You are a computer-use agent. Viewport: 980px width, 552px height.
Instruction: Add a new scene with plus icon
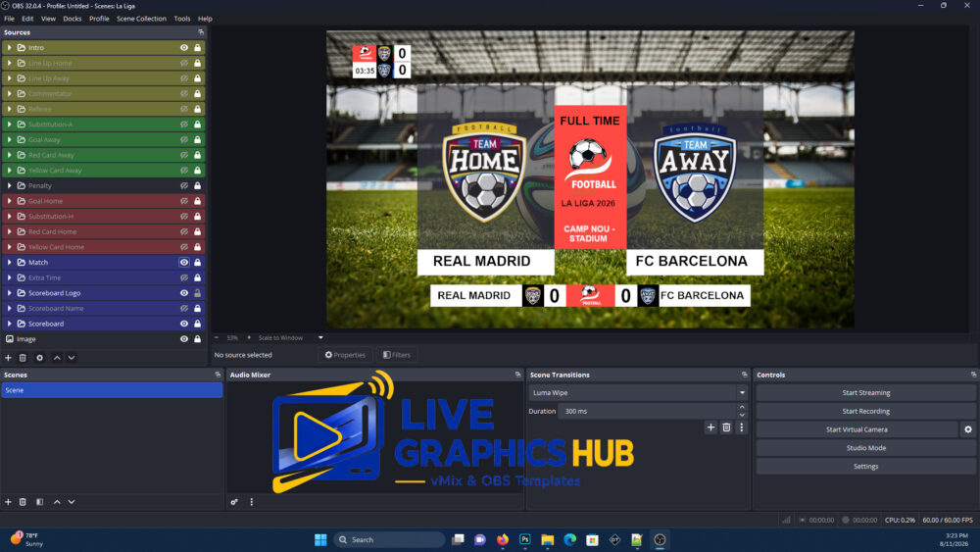[8, 501]
